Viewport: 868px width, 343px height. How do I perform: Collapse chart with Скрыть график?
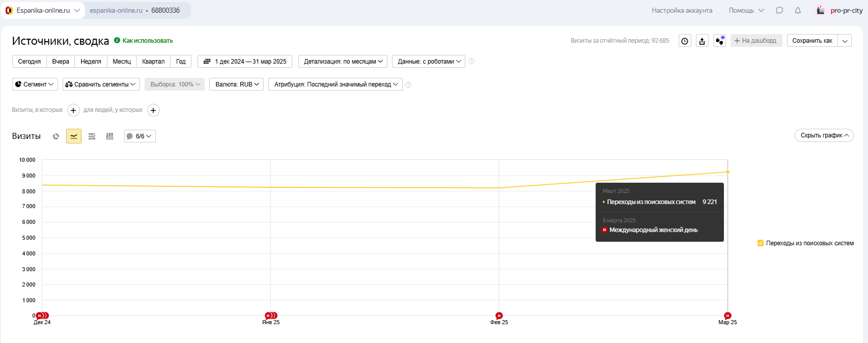(x=824, y=135)
